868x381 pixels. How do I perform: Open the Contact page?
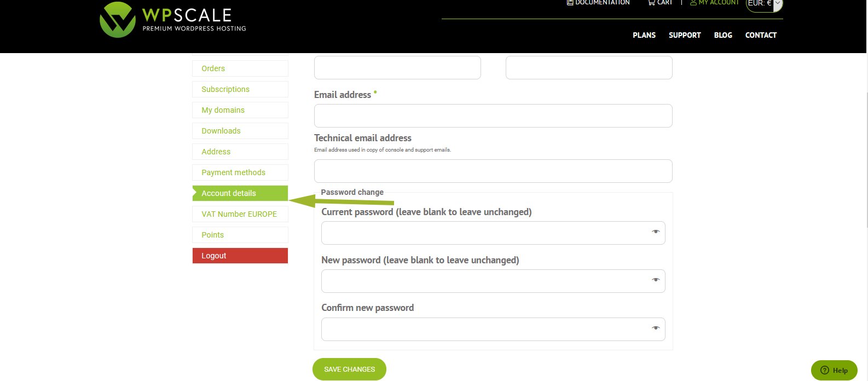click(x=761, y=35)
